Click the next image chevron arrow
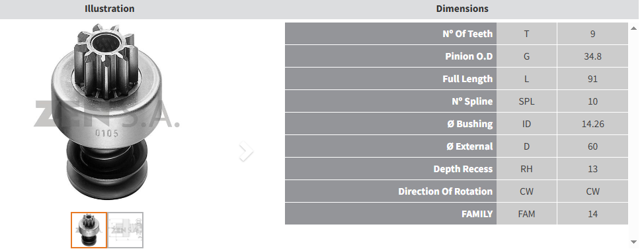 tap(245, 152)
